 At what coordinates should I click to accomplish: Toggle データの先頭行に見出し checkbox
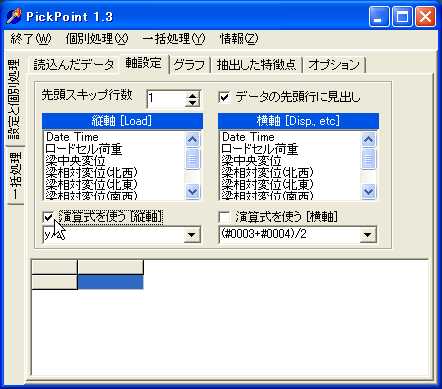[224, 97]
